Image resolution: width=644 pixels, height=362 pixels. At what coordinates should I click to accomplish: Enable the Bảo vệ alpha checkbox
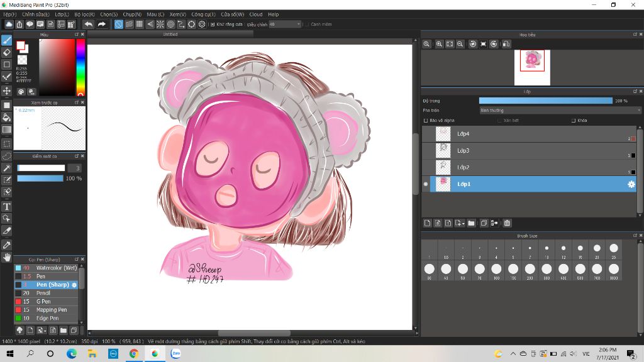tap(426, 121)
